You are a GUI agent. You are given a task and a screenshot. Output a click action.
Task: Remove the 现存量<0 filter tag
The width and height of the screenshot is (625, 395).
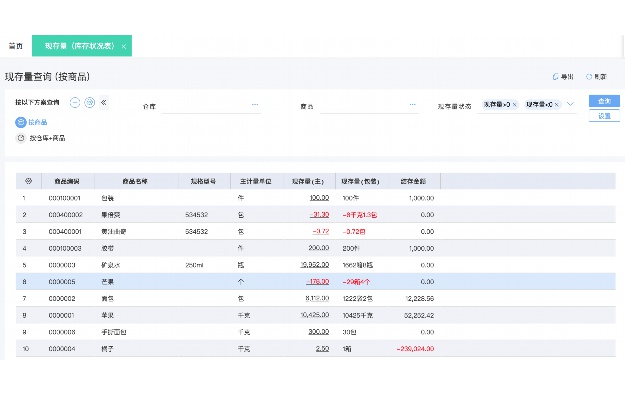pos(557,105)
